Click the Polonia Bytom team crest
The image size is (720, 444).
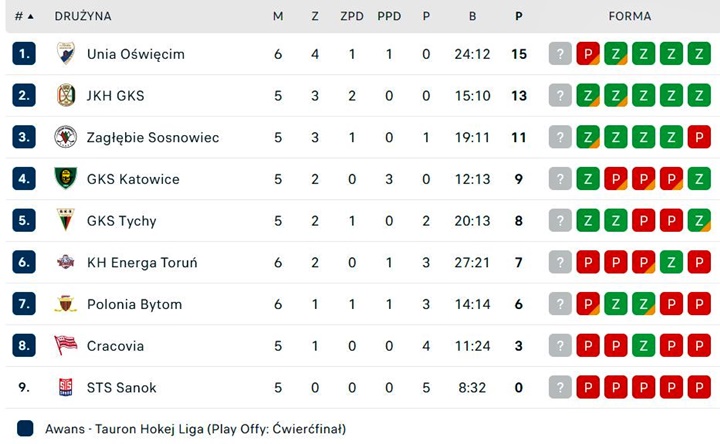point(66,304)
